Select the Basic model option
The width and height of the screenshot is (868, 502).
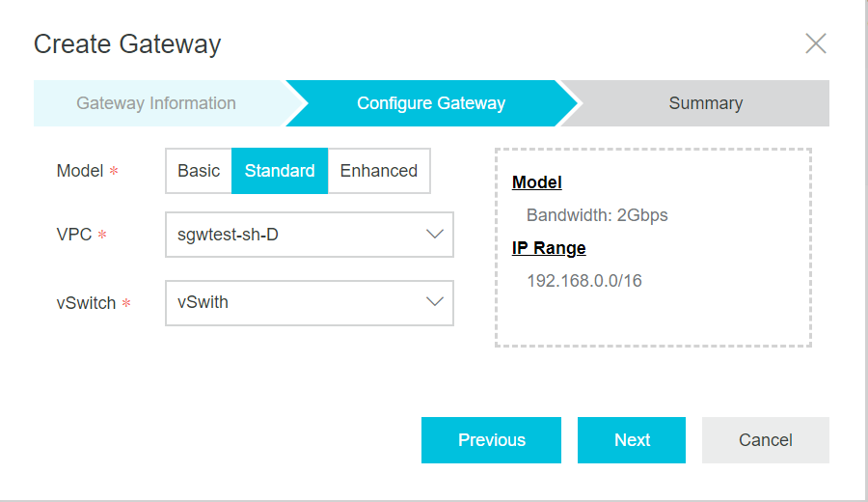point(199,171)
